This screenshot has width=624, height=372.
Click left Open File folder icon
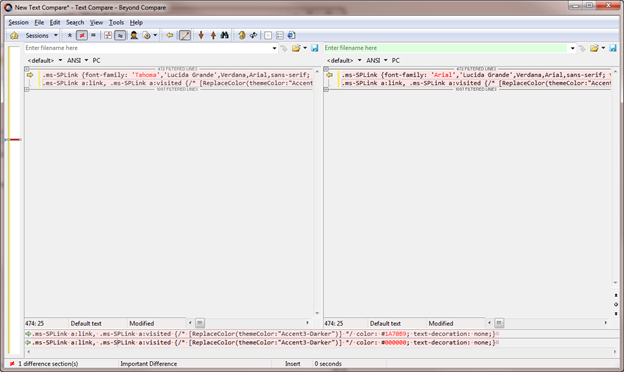[296, 48]
